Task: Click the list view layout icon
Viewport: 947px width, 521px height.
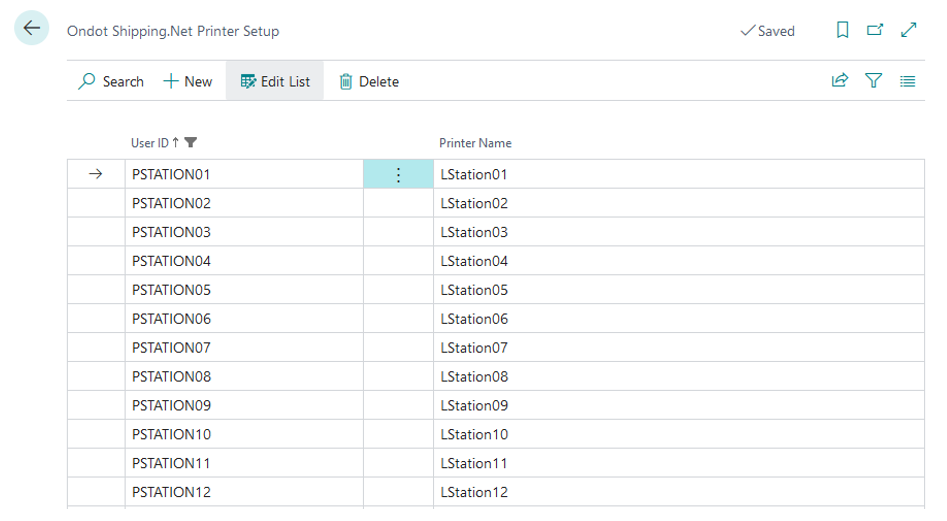Action: (907, 82)
